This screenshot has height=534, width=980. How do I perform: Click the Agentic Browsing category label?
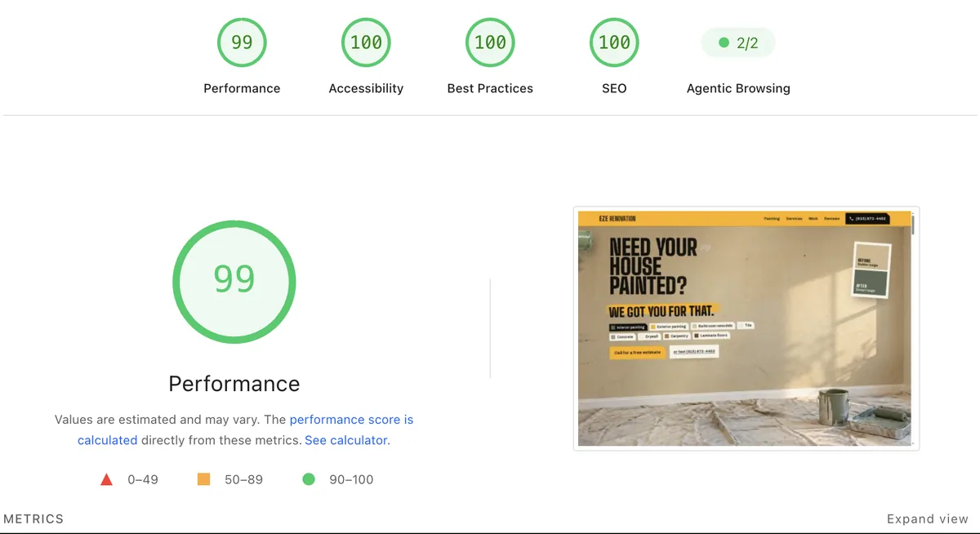coord(738,88)
